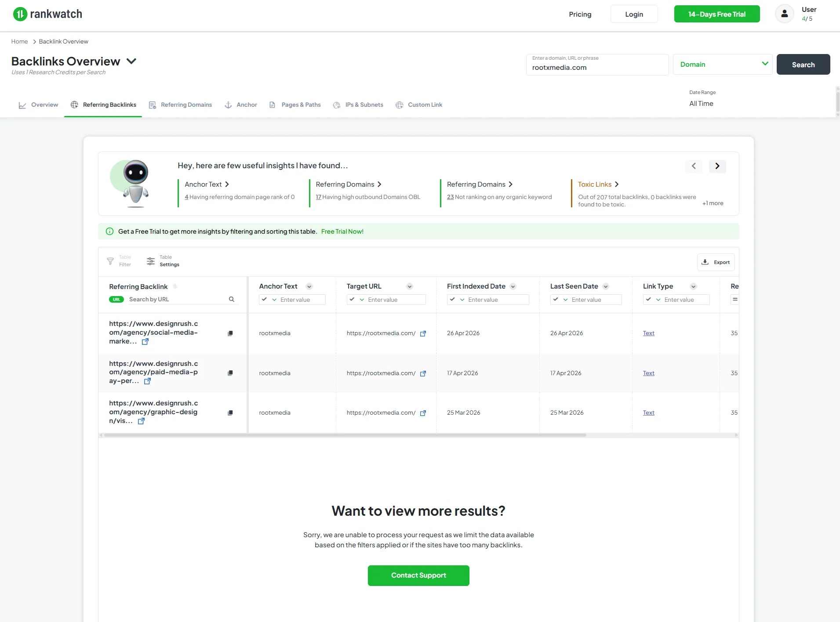The width and height of the screenshot is (840, 622).
Task: Switch to the Overview tab
Action: [x=38, y=105]
